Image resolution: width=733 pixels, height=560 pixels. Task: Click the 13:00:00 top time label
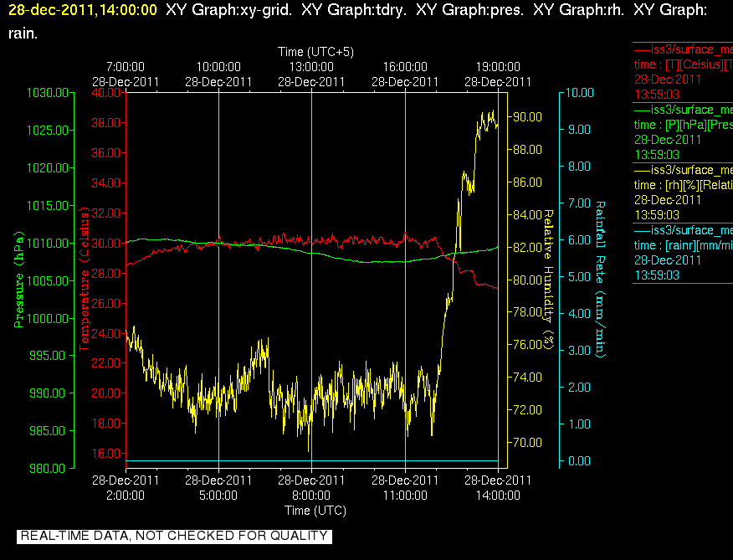[311, 67]
